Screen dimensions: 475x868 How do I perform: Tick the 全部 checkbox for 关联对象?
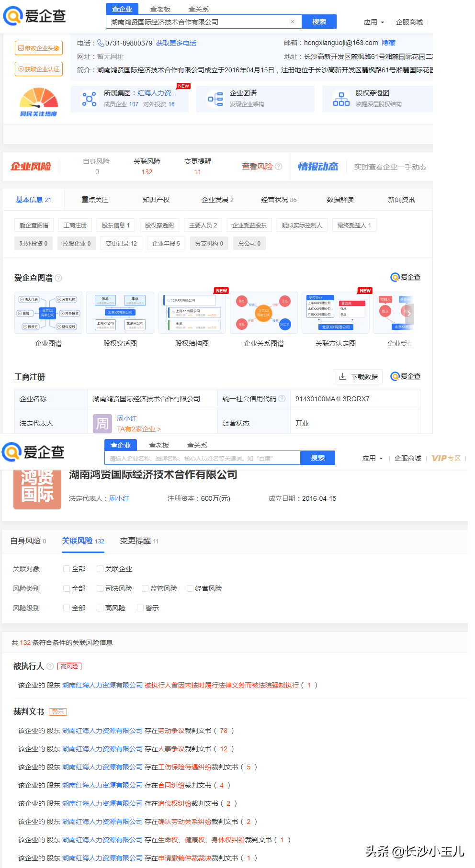click(67, 569)
